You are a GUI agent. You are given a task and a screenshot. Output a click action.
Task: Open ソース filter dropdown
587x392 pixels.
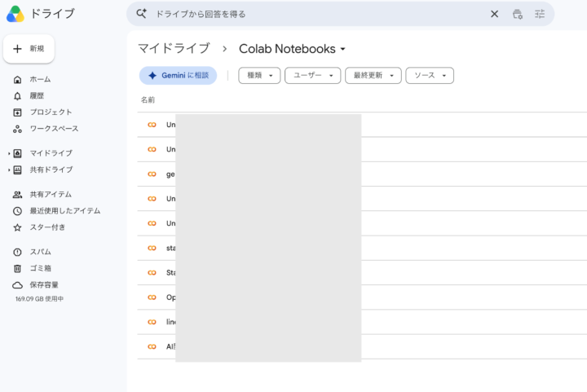tap(430, 76)
